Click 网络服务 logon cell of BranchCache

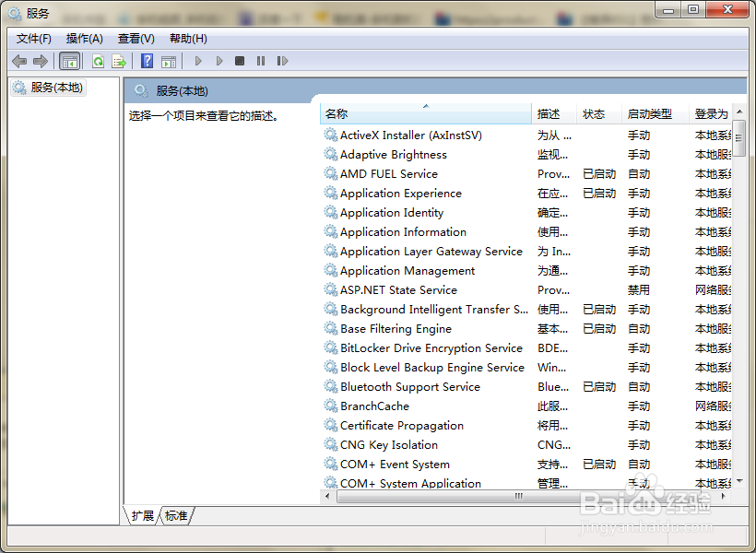tap(713, 406)
